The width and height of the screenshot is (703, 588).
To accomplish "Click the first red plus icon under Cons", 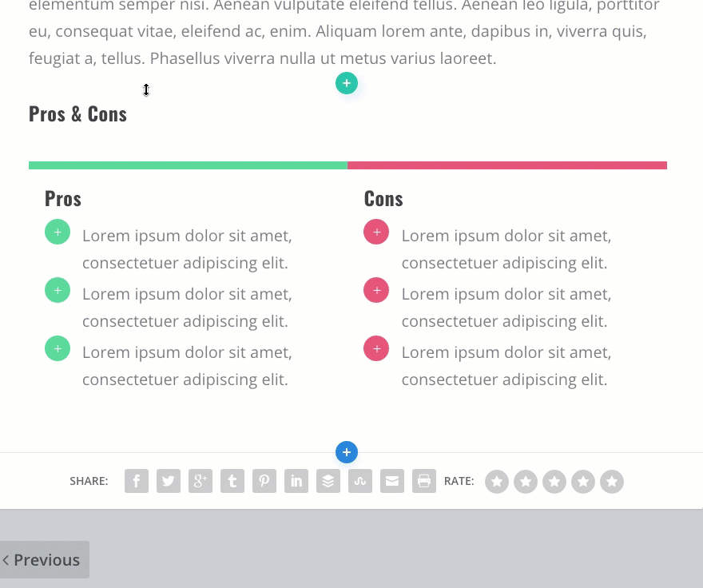I will [376, 233].
